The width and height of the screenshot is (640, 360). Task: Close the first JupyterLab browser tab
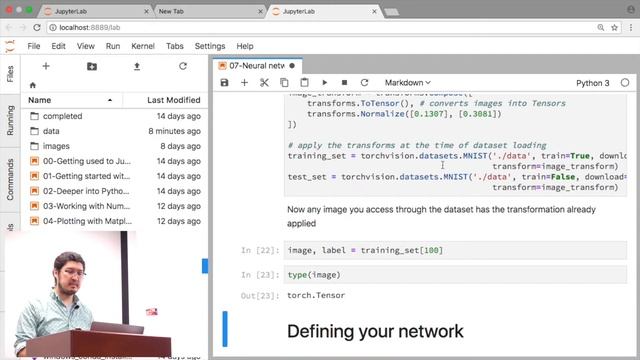click(146, 11)
